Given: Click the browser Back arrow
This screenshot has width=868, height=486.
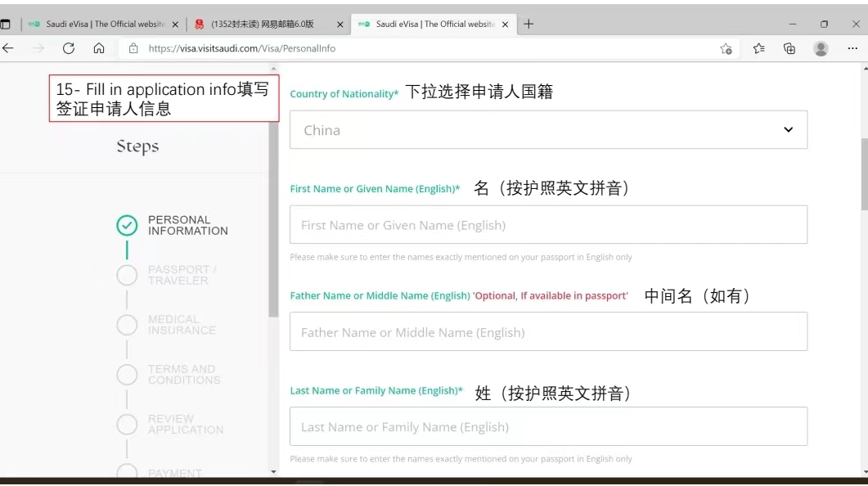Looking at the screenshot, I should pyautogui.click(x=7, y=48).
